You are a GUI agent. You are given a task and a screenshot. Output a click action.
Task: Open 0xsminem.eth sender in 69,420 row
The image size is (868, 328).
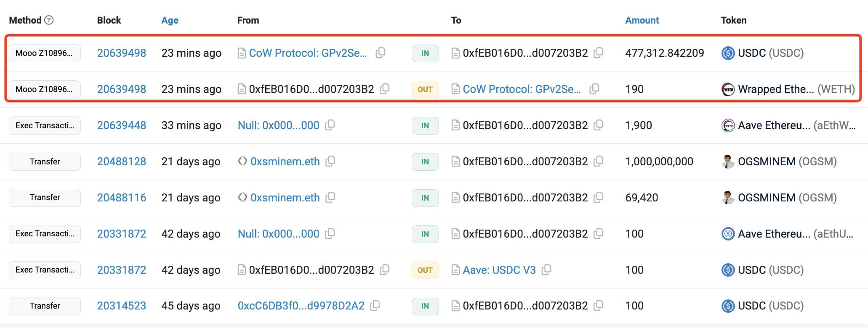point(285,198)
